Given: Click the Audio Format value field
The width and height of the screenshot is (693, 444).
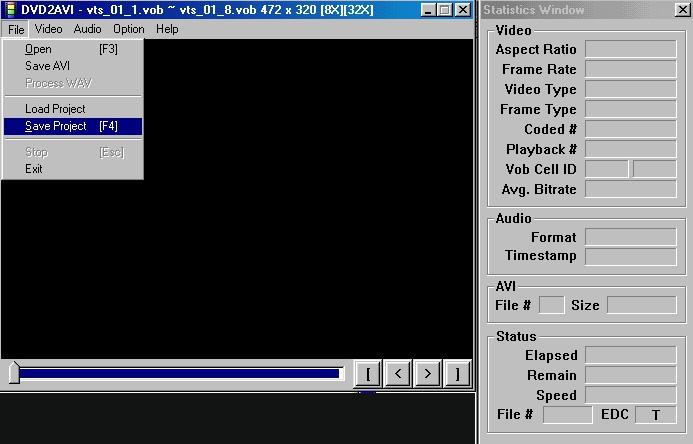Looking at the screenshot, I should tap(631, 237).
